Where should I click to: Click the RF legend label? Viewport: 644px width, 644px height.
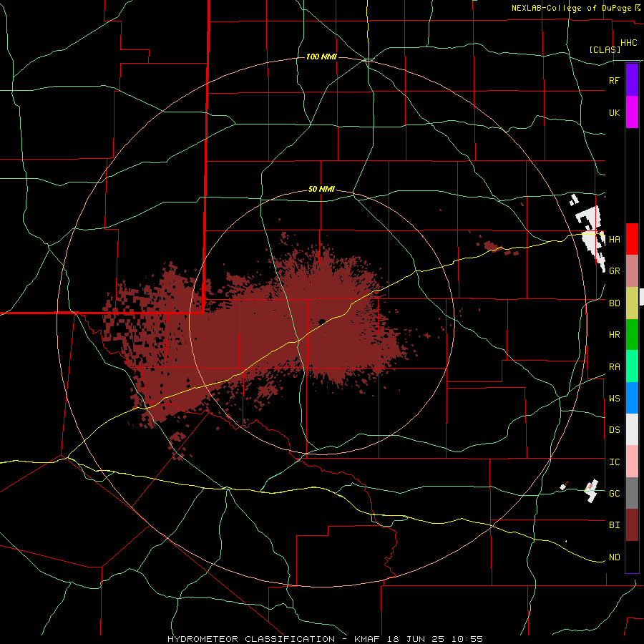(x=614, y=80)
